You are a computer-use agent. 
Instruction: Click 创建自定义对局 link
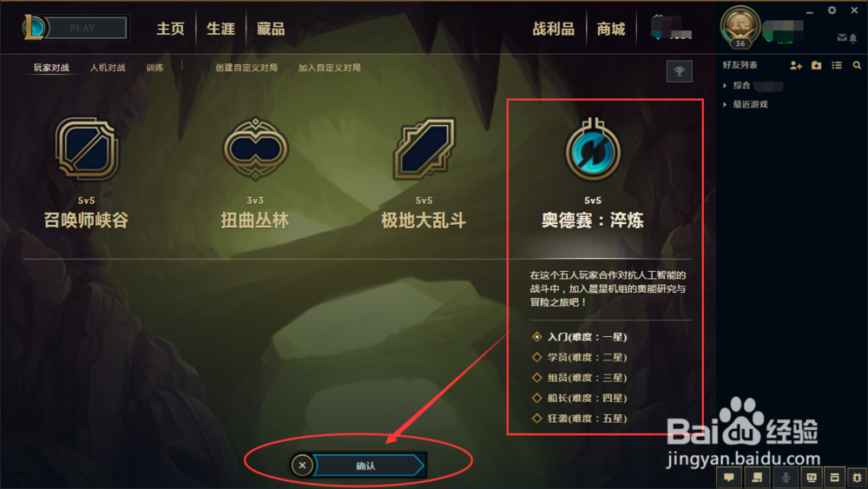[x=247, y=68]
